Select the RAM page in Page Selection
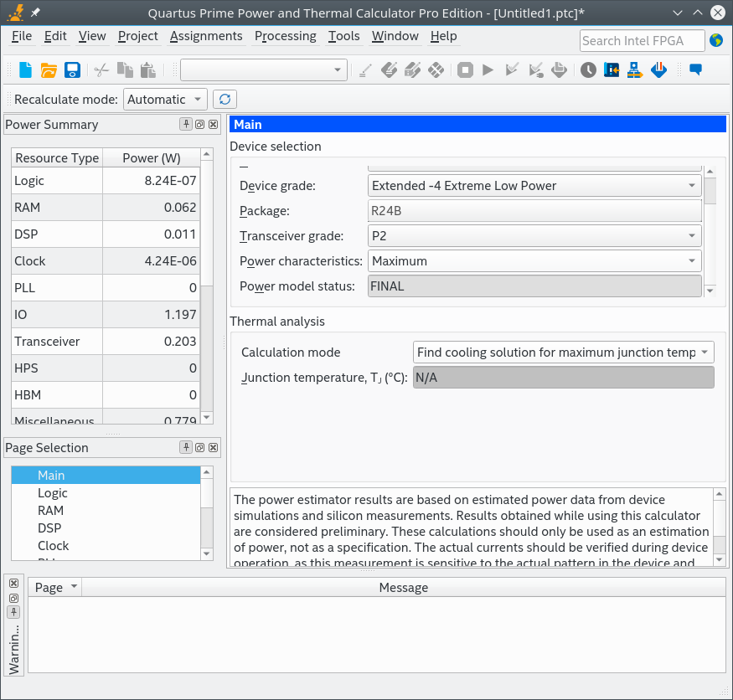The height and width of the screenshot is (700, 733). [x=50, y=511]
